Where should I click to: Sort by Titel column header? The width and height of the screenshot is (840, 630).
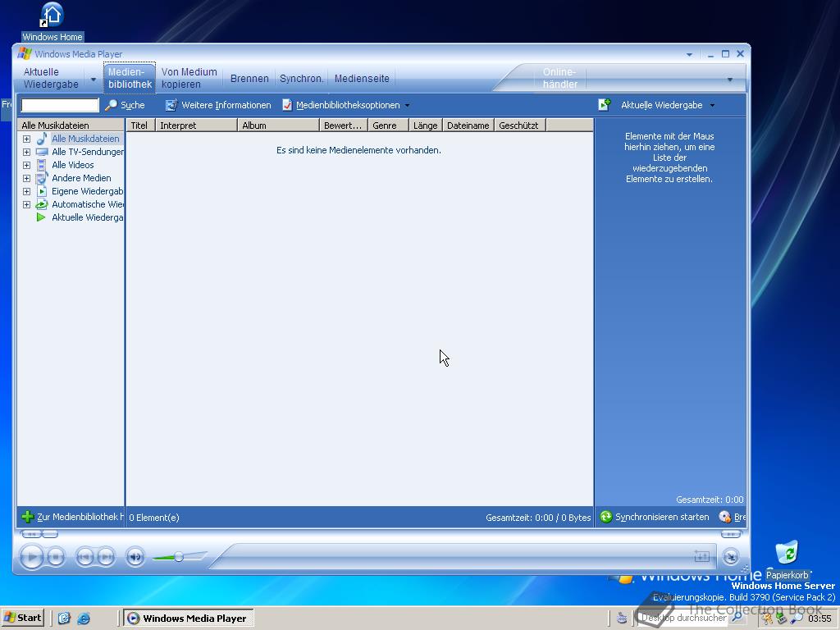pos(140,126)
